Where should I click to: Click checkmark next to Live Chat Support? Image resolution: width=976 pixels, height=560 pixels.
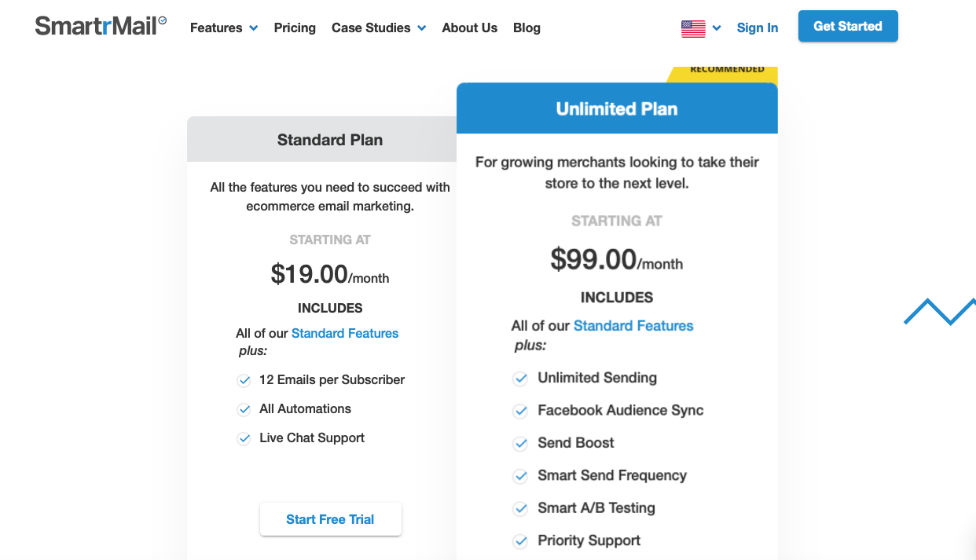tap(244, 439)
